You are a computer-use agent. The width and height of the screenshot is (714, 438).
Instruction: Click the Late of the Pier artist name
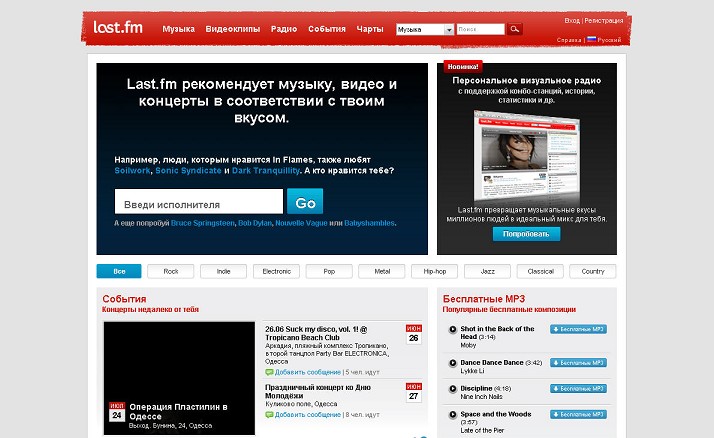[482, 431]
